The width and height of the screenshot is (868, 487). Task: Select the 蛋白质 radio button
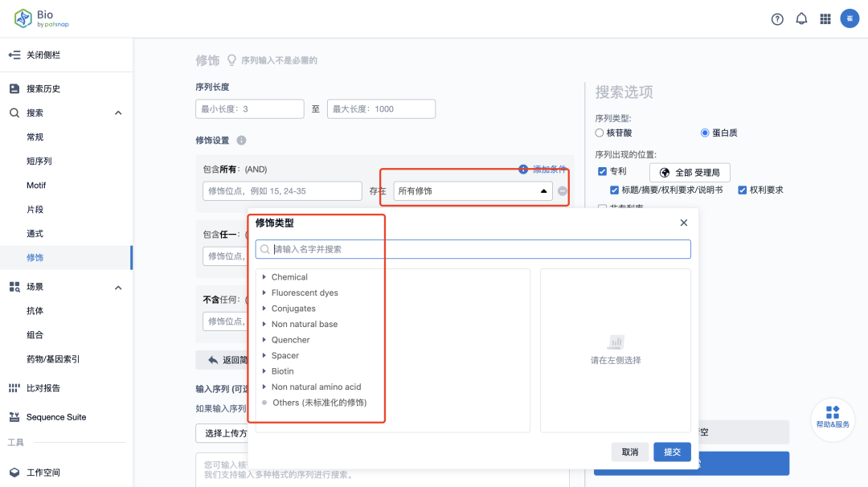[705, 133]
